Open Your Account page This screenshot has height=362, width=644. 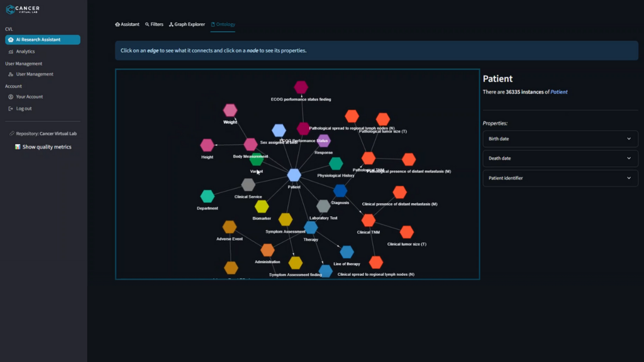29,97
